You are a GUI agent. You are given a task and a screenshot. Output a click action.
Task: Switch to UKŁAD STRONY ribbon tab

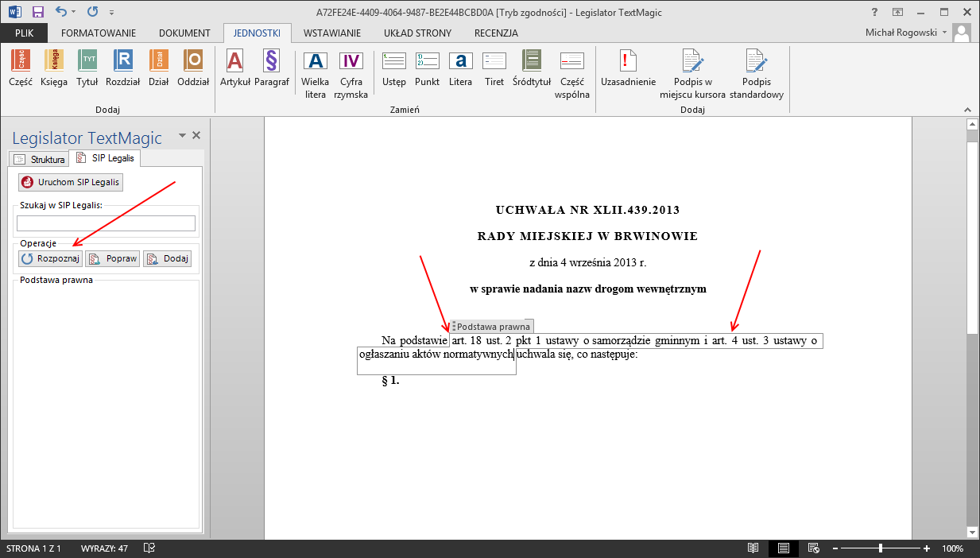(x=418, y=33)
